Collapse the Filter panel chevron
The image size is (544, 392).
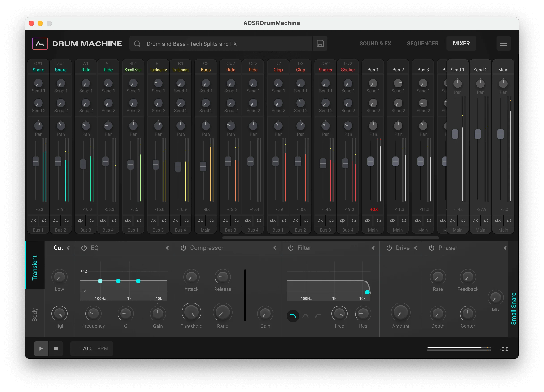click(374, 248)
